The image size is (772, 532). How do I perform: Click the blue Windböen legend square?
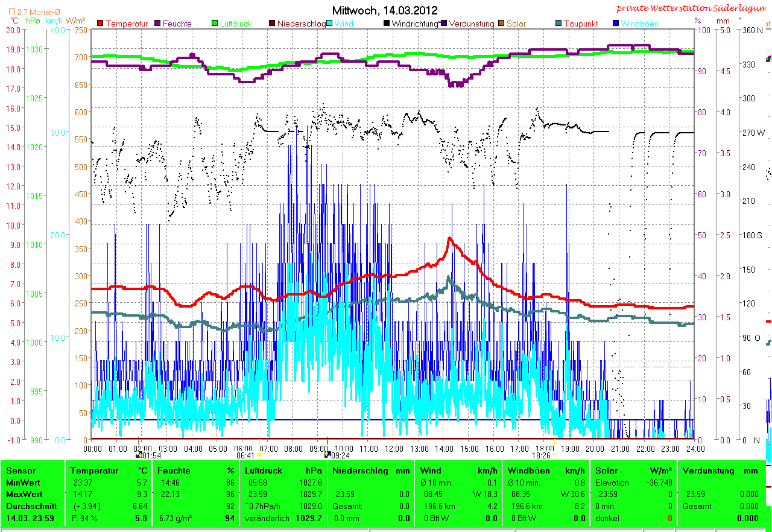[616, 24]
